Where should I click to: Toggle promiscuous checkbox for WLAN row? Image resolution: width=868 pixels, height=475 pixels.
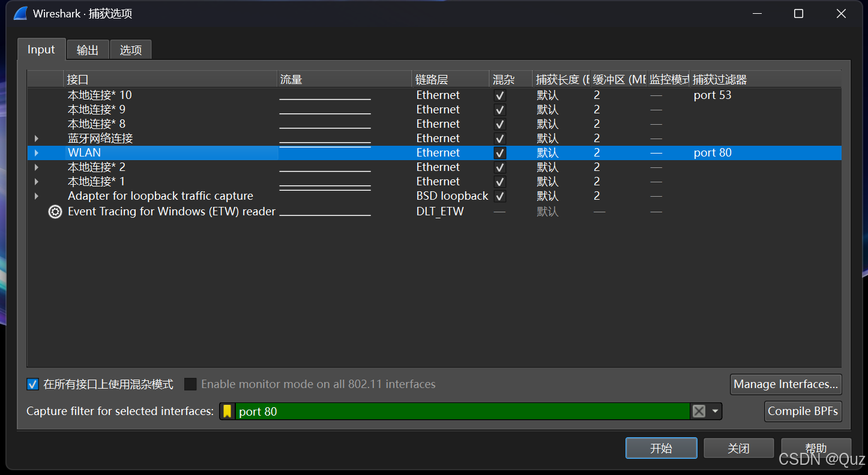coord(500,153)
